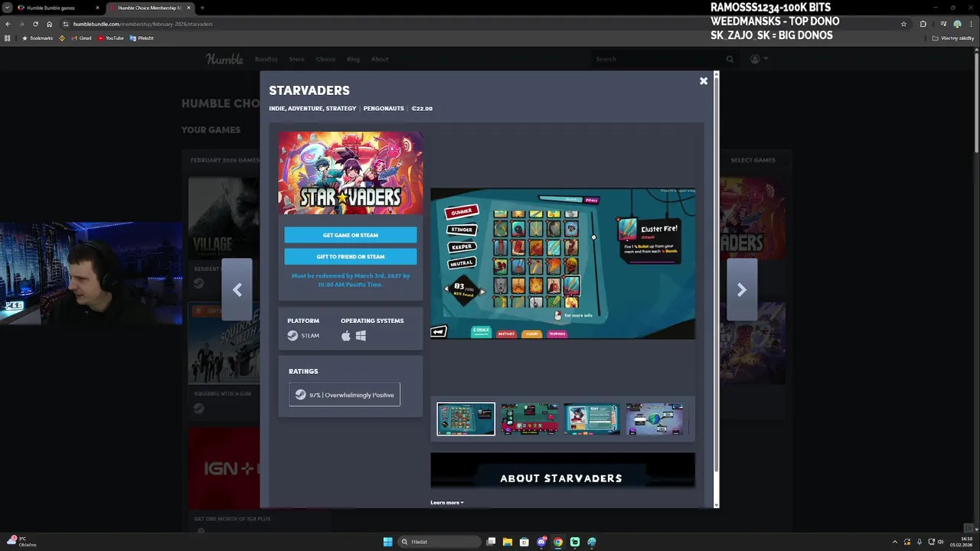980x551 pixels.
Task: Open the extensions puzzle icon
Action: [x=923, y=24]
